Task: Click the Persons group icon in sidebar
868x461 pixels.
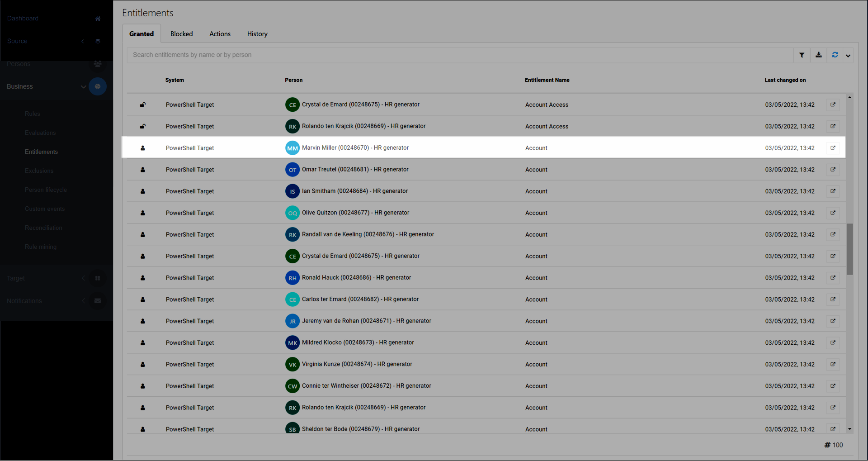Action: tap(98, 64)
